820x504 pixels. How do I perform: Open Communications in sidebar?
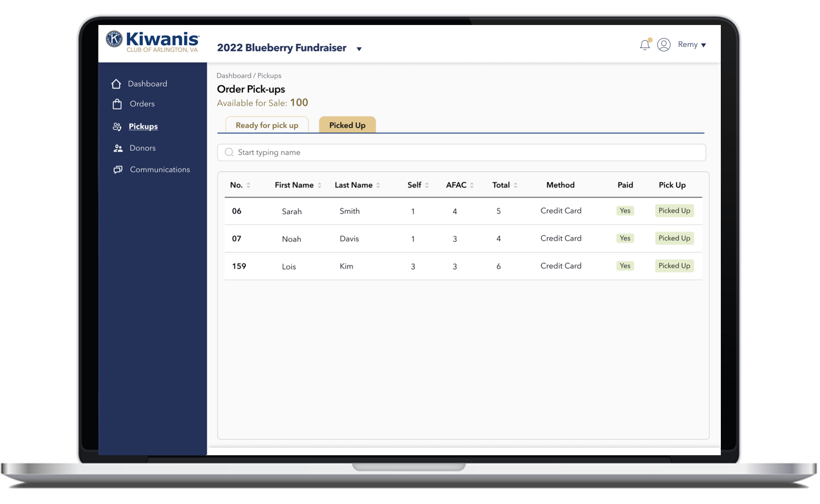tap(160, 169)
